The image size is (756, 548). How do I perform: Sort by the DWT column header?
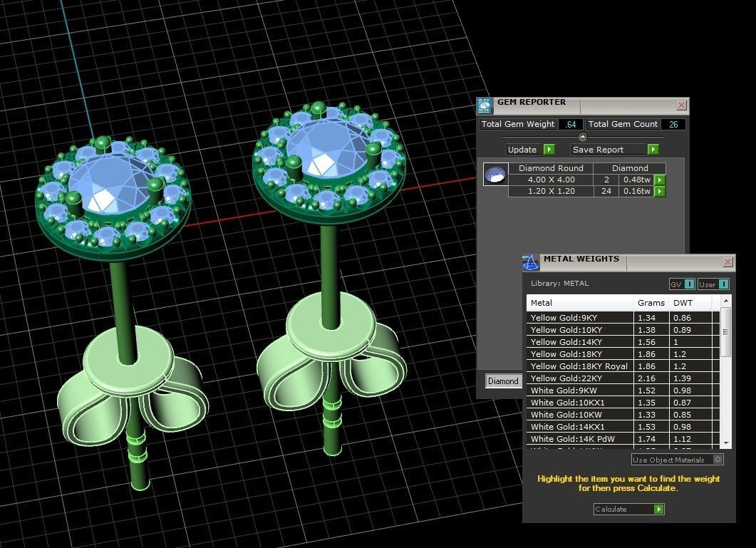tap(690, 303)
